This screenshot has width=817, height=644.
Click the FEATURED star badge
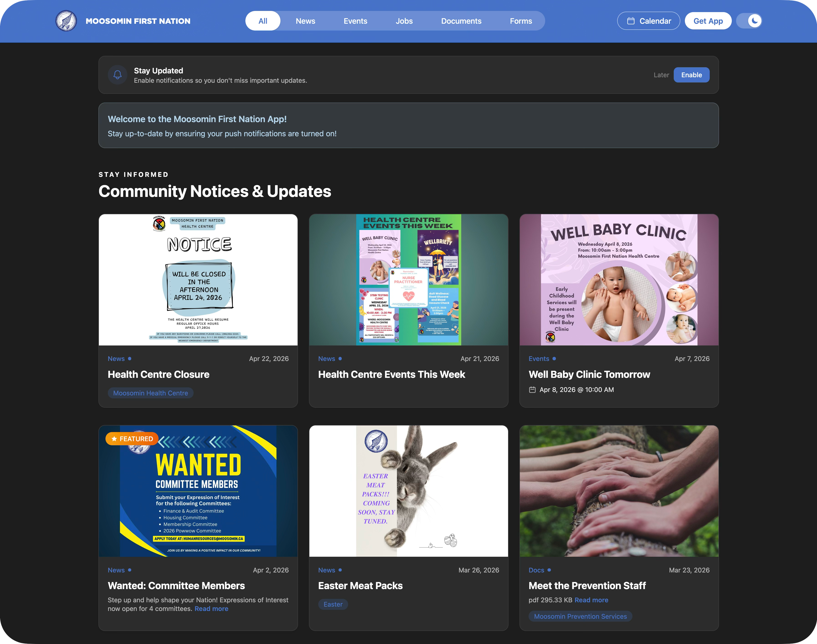[132, 438]
